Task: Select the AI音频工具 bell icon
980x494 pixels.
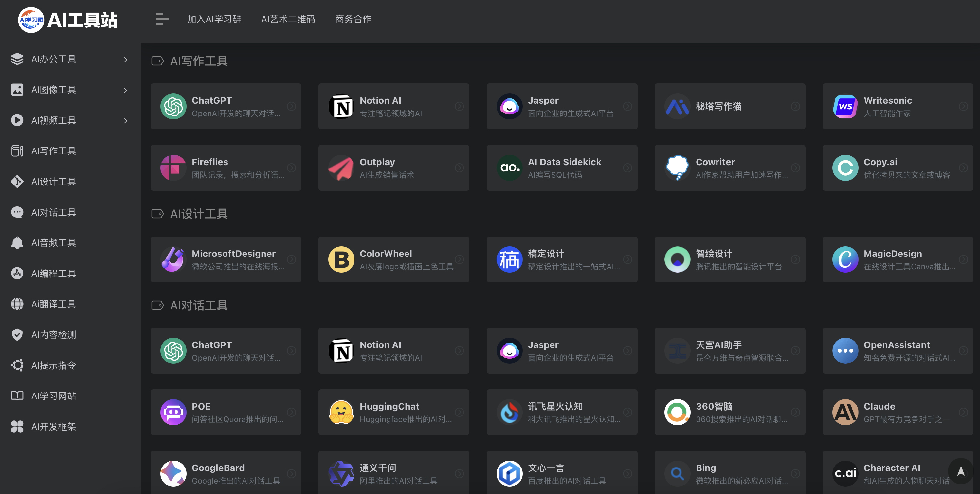Action: pos(17,243)
